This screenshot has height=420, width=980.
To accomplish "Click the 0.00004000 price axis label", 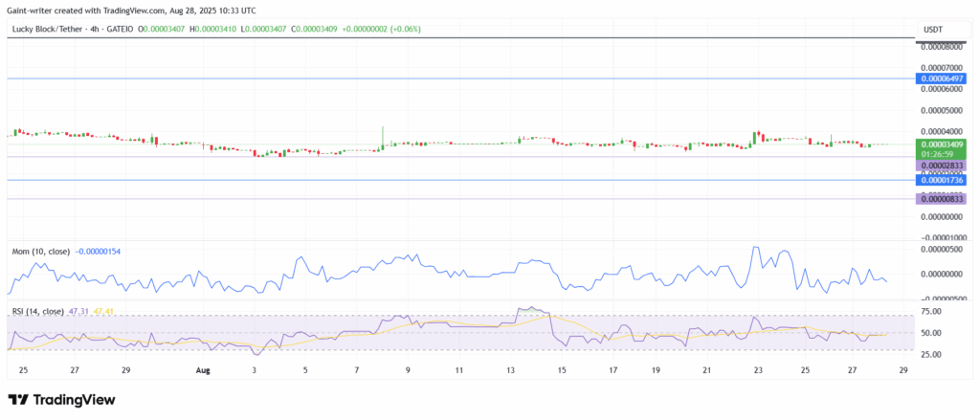I will [944, 132].
